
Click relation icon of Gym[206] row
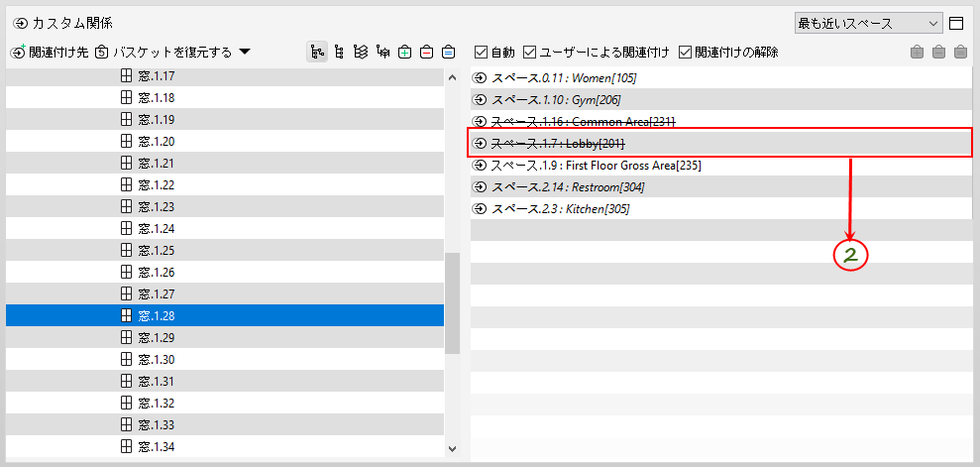[480, 100]
